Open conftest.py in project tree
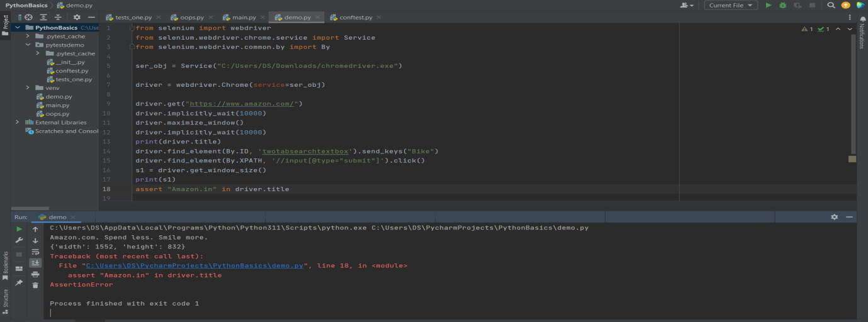 coord(67,71)
